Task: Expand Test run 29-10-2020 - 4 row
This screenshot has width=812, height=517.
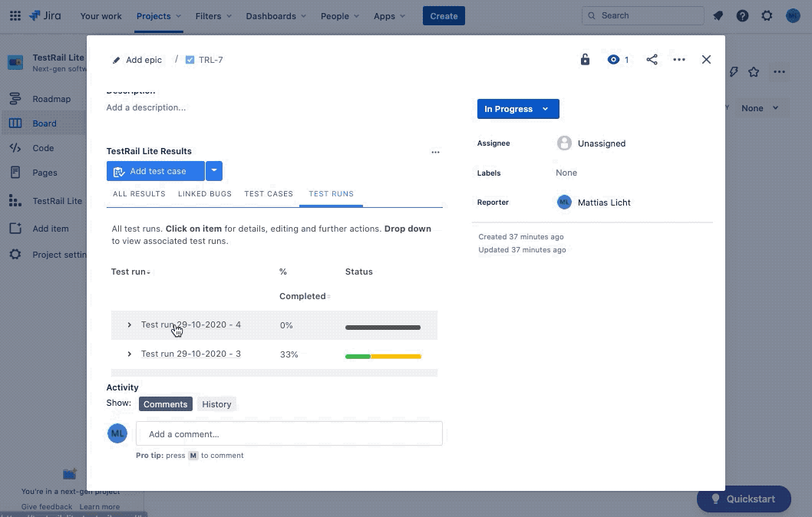Action: coord(130,325)
